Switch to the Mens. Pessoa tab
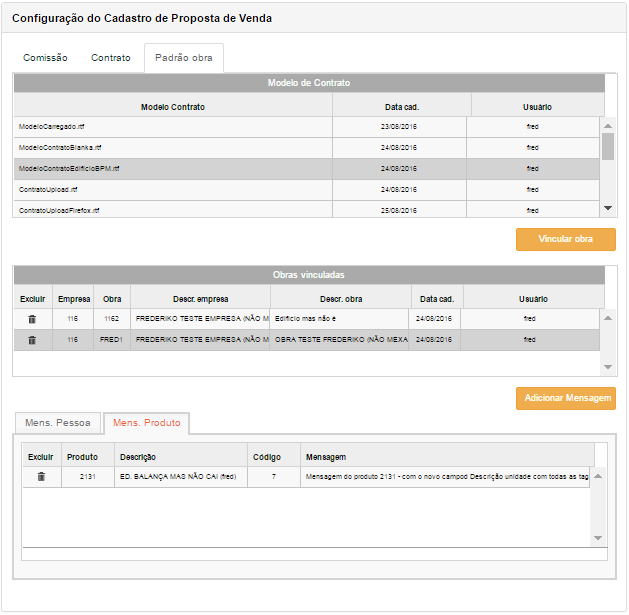The image size is (629, 615). 58,423
